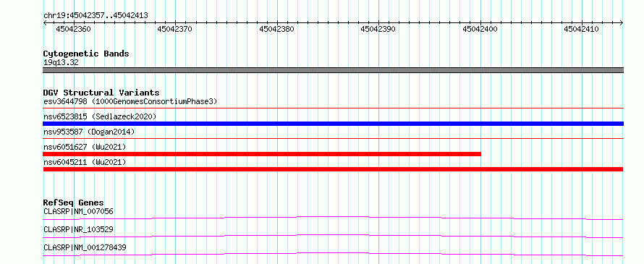
Task: Click ruler position 45042410
Action: [582, 29]
